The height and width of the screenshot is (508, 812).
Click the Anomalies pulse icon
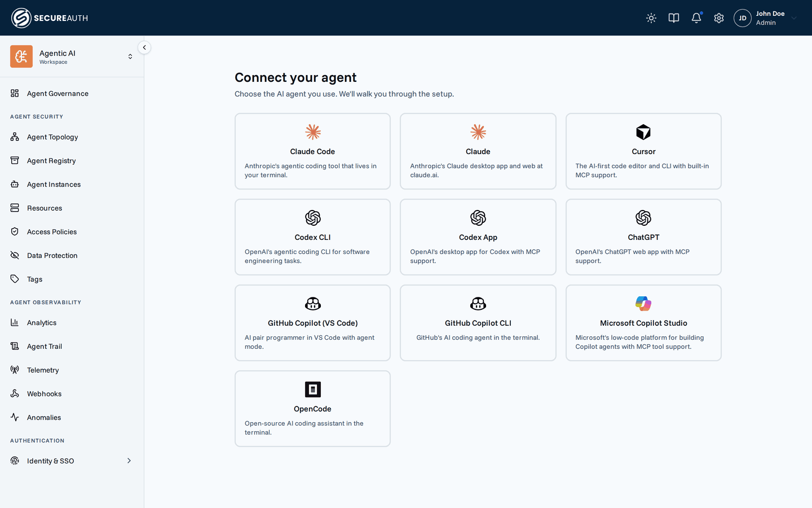(15, 417)
